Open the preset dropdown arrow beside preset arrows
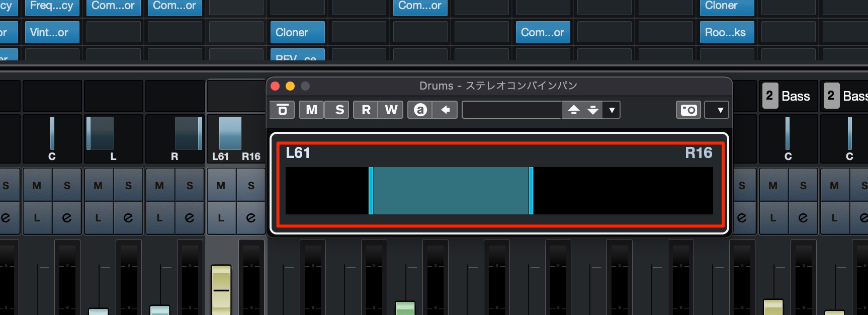Viewport: 868px width, 315px height. (612, 110)
